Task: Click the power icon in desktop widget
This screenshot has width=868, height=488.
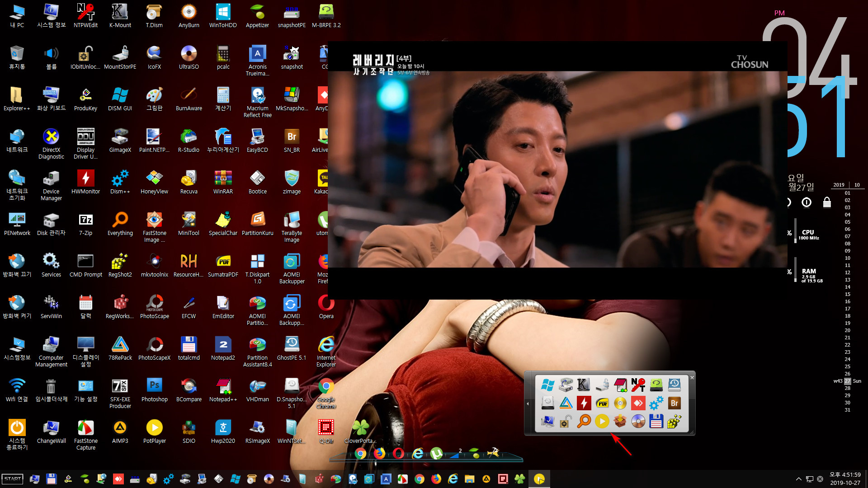Action: [x=807, y=202]
